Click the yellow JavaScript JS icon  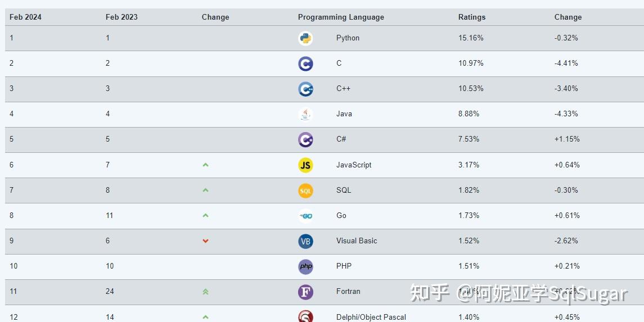click(305, 165)
